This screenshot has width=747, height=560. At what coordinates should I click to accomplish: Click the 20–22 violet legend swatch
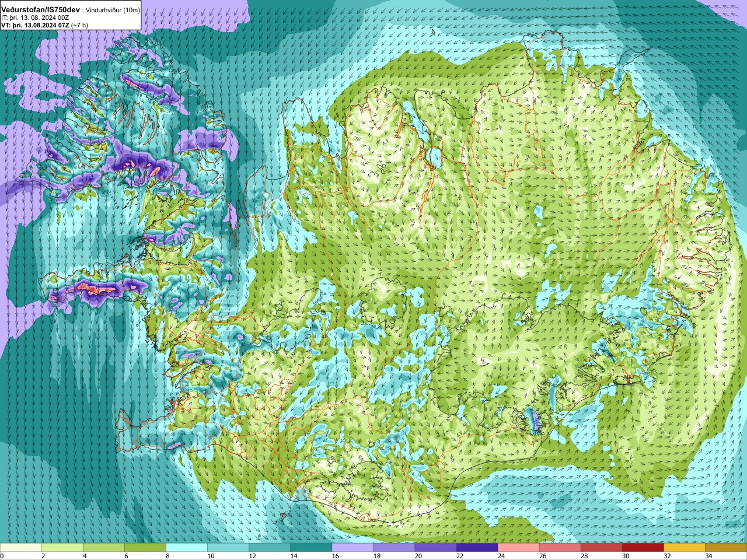pos(435,548)
